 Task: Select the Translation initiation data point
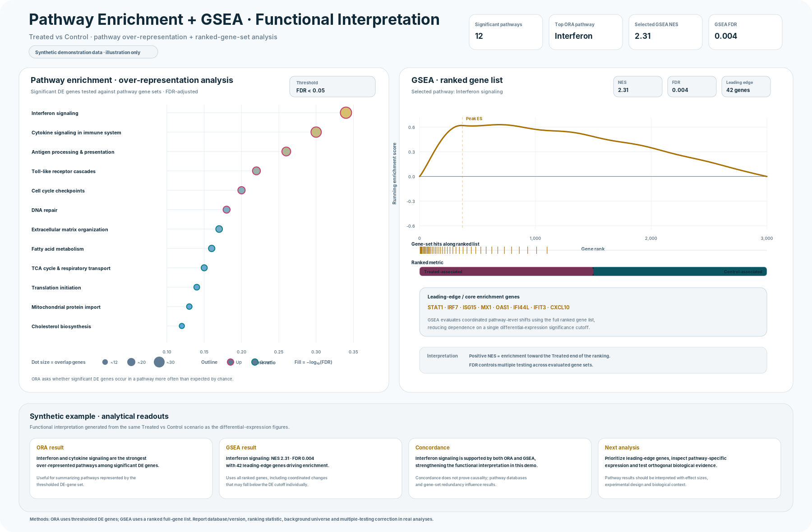click(197, 287)
